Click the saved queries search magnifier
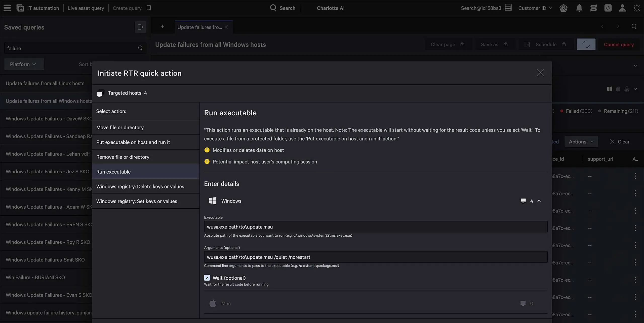Image resolution: width=644 pixels, height=323 pixels. 140,48
